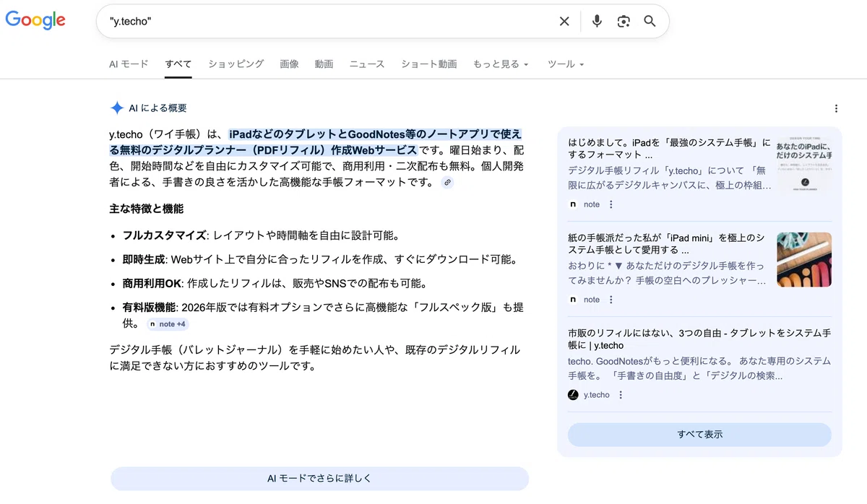The height and width of the screenshot is (504, 867).
Task: Open the source link chip icon after paragraph
Action: [447, 183]
